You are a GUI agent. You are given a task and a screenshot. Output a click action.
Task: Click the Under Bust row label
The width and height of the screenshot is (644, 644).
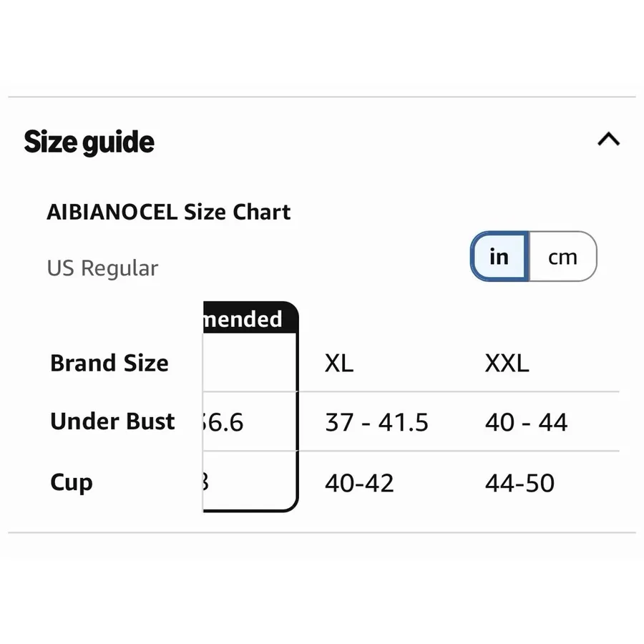pos(112,421)
